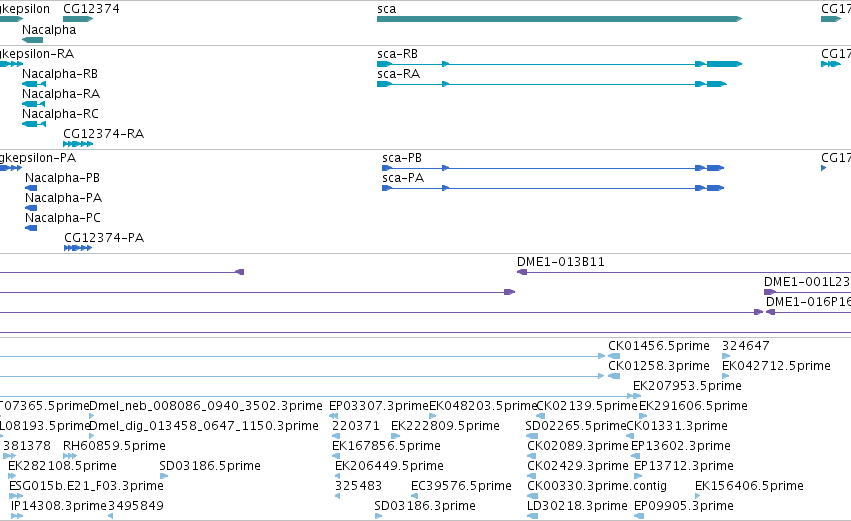Viewport: 851px width, 521px height.
Task: Select Dmel_neb_008086_0940_3502.3prime label
Action: [206, 406]
